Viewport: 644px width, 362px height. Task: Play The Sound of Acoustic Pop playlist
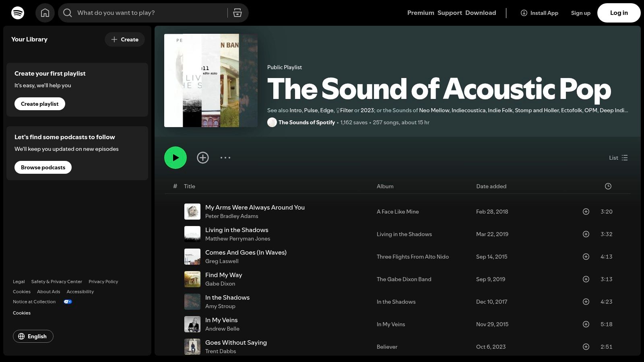click(175, 158)
